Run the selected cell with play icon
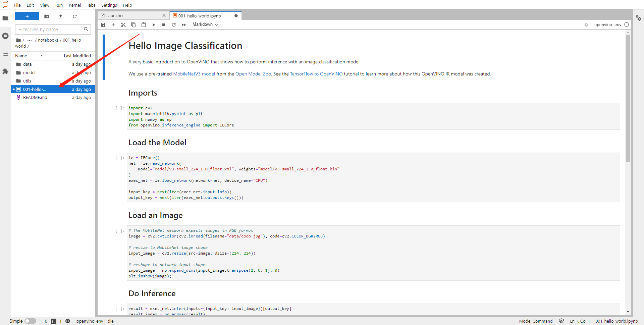 pos(154,25)
